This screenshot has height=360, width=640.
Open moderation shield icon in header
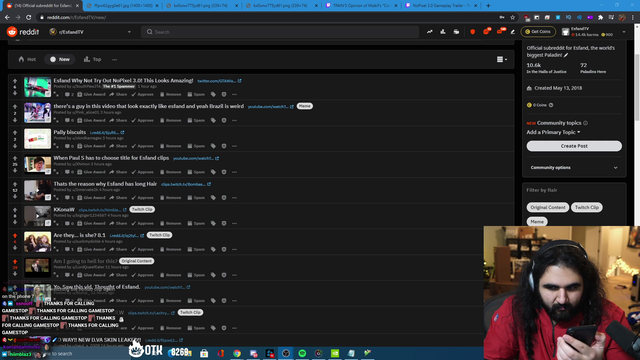tap(473, 32)
